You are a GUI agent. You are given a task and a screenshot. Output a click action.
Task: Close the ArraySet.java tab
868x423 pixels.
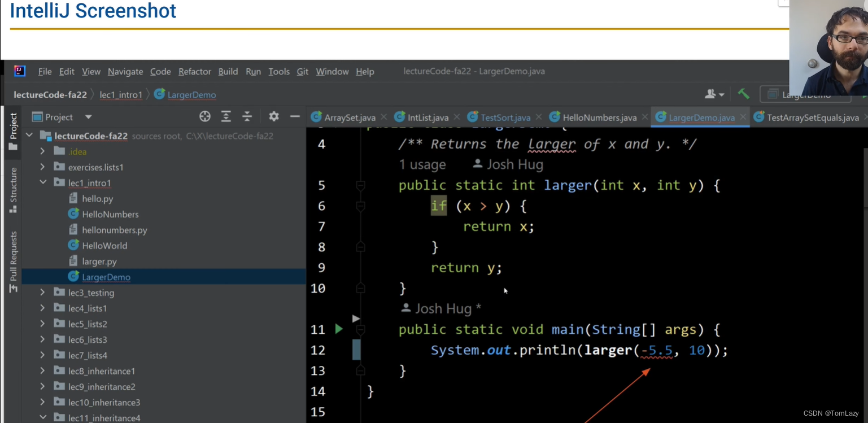tap(384, 117)
